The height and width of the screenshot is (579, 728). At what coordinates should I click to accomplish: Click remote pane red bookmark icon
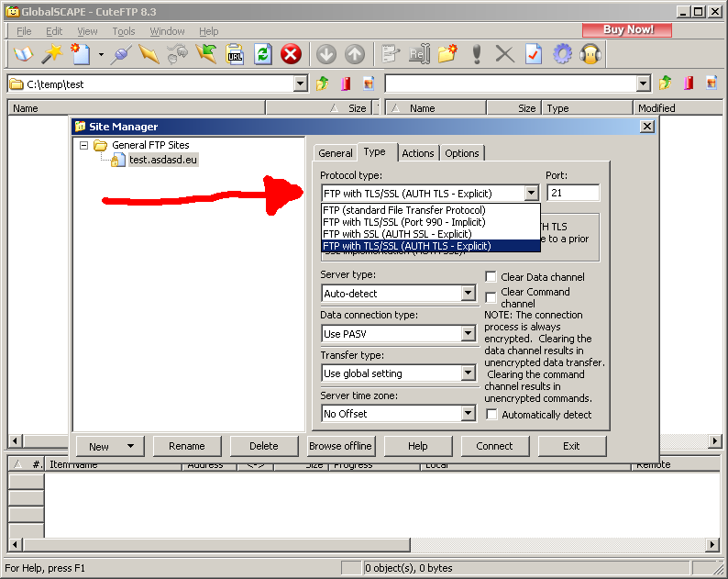689,84
